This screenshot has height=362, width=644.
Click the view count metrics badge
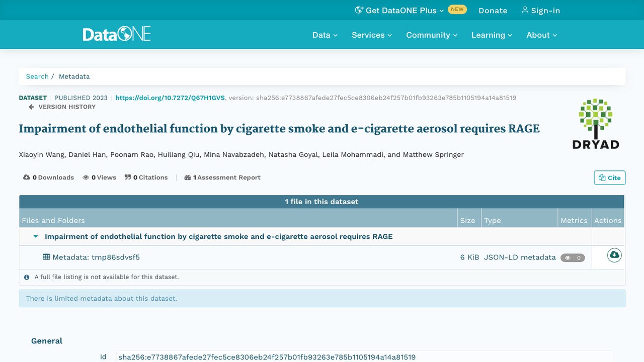(x=573, y=257)
